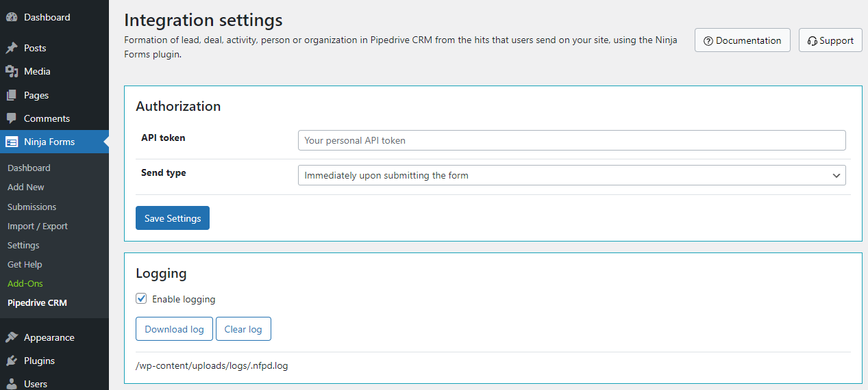Click the Comments speech bubble icon
868x390 pixels.
(x=12, y=118)
